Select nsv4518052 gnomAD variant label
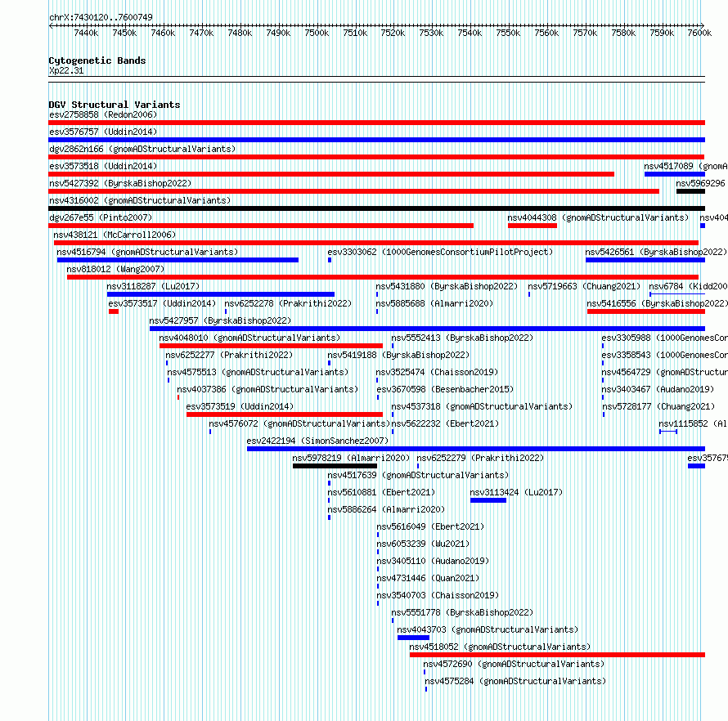The image size is (728, 721). click(500, 647)
